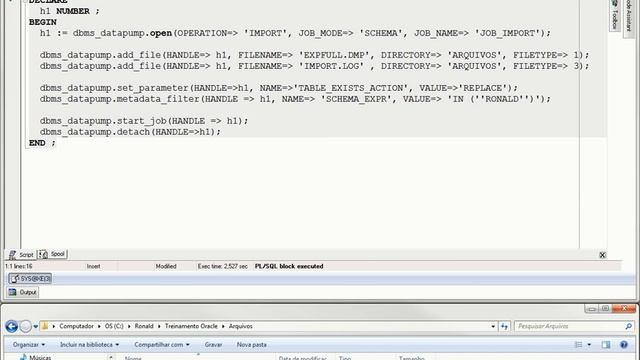Click folder icon in Explorer address bar

pyautogui.click(x=44, y=326)
